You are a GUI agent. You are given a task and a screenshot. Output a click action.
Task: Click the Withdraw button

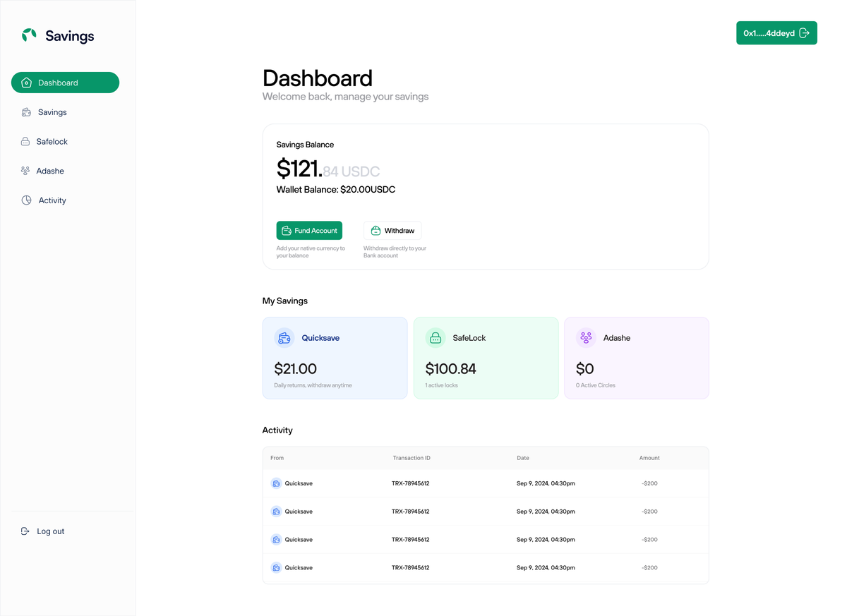tap(392, 231)
